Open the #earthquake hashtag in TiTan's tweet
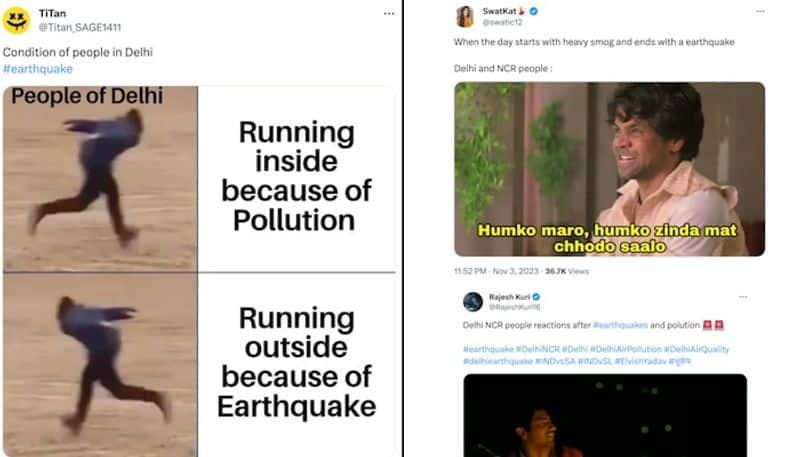The image size is (800, 457). tap(37, 69)
